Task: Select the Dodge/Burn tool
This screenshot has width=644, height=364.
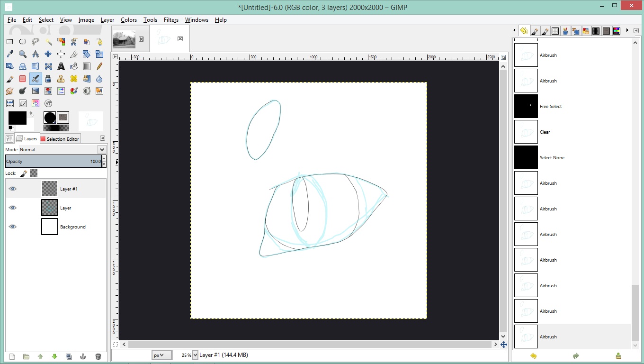Action: 23,91
